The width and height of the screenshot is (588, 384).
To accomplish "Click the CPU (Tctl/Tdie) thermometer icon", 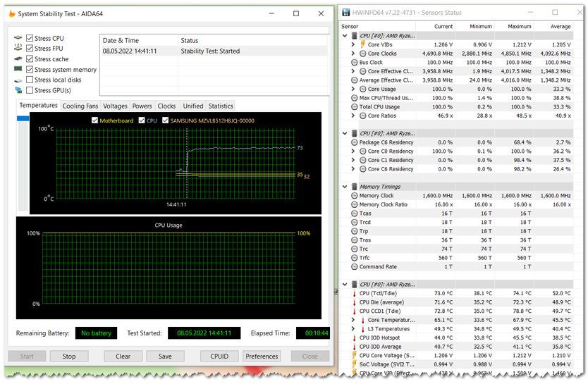I will click(x=353, y=293).
